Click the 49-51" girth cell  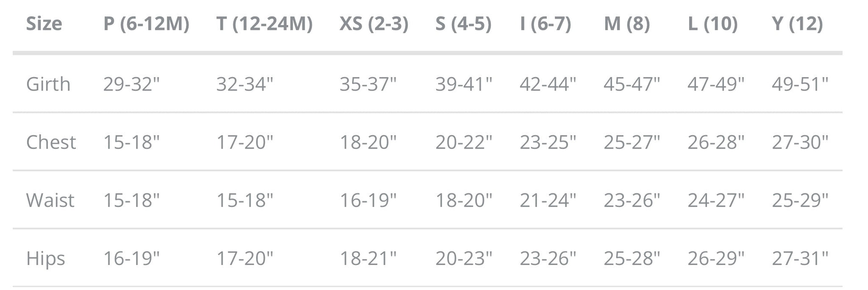coord(800,83)
